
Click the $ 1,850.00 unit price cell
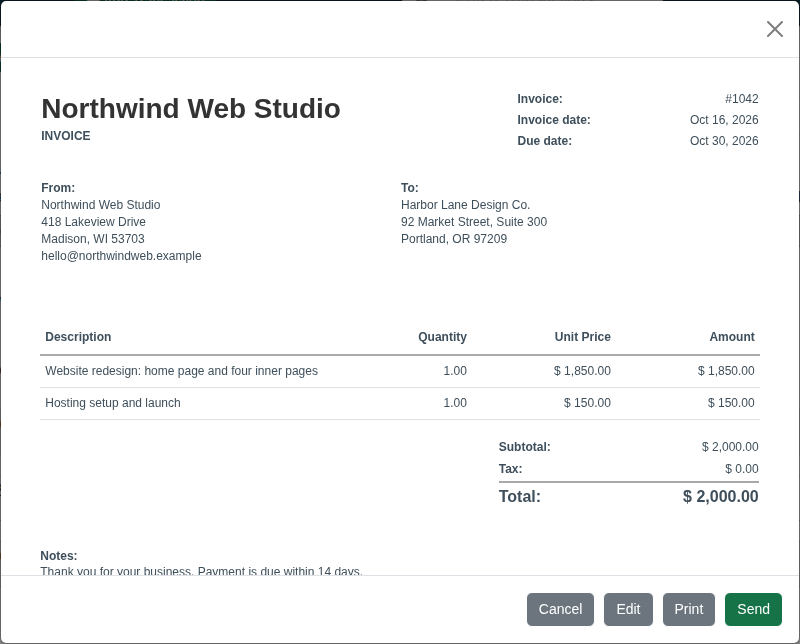582,370
